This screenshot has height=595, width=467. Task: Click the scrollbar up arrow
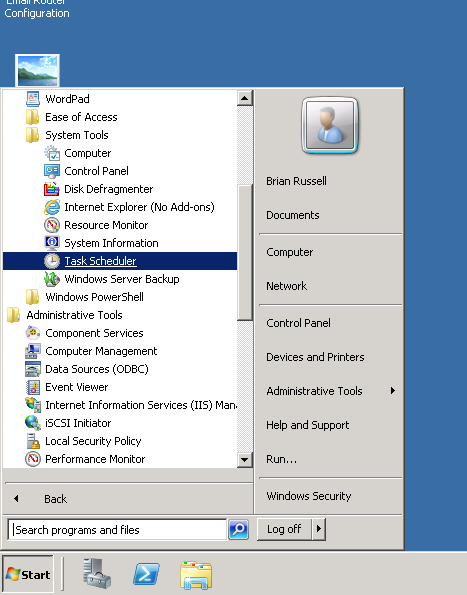(x=245, y=98)
